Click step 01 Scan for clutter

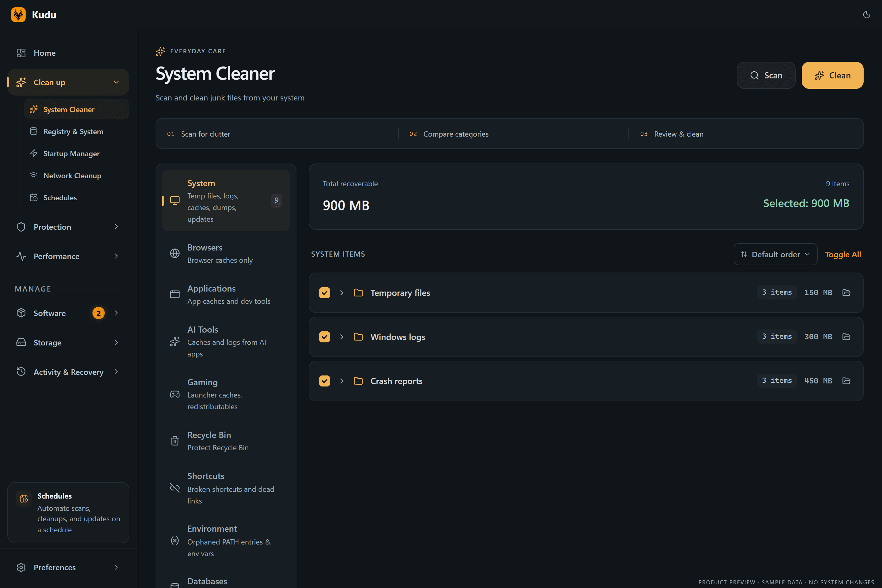pos(198,134)
